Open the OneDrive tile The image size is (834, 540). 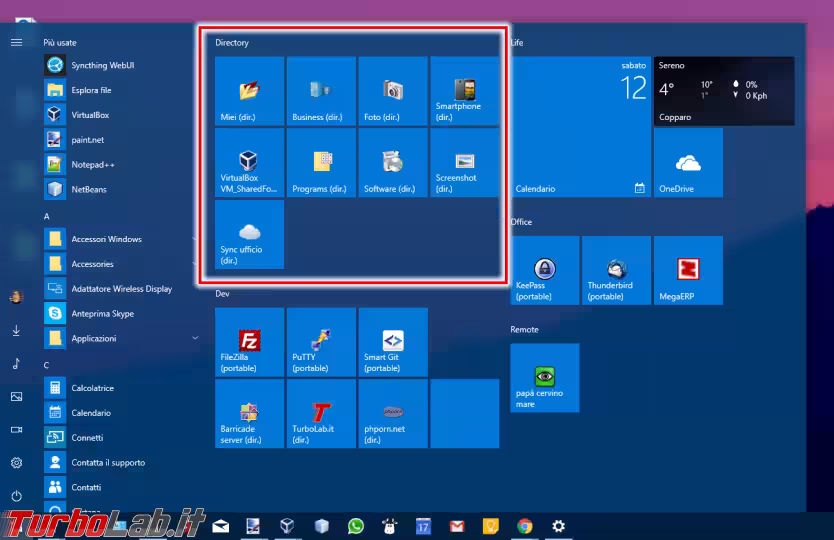click(x=688, y=163)
